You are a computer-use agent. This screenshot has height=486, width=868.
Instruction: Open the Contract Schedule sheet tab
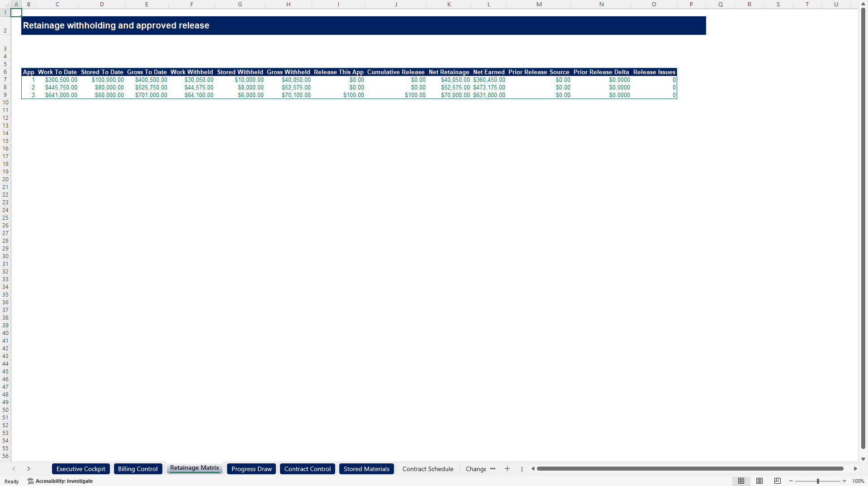point(428,469)
